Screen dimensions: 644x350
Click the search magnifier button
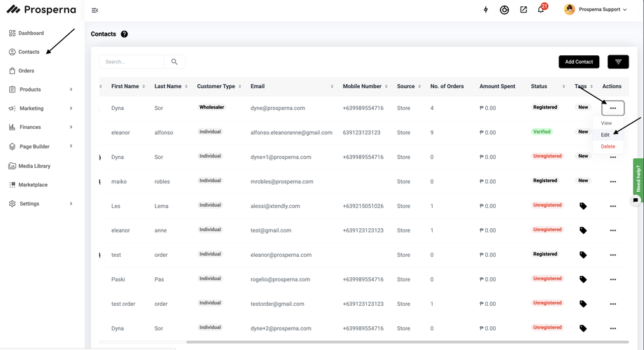pyautogui.click(x=174, y=62)
